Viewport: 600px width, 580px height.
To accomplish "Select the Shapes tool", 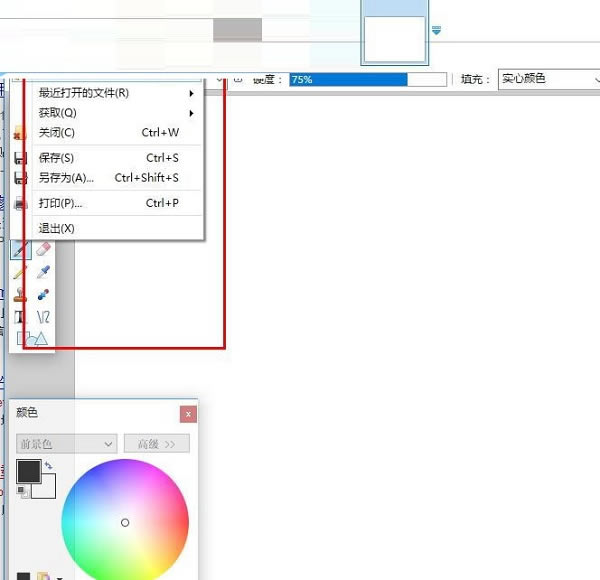I will click(32, 339).
